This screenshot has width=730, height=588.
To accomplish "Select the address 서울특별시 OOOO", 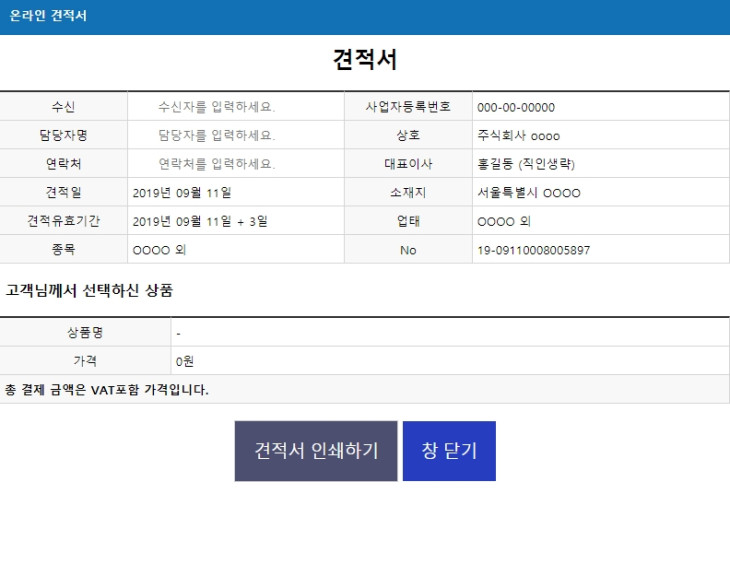I will [x=528, y=193].
